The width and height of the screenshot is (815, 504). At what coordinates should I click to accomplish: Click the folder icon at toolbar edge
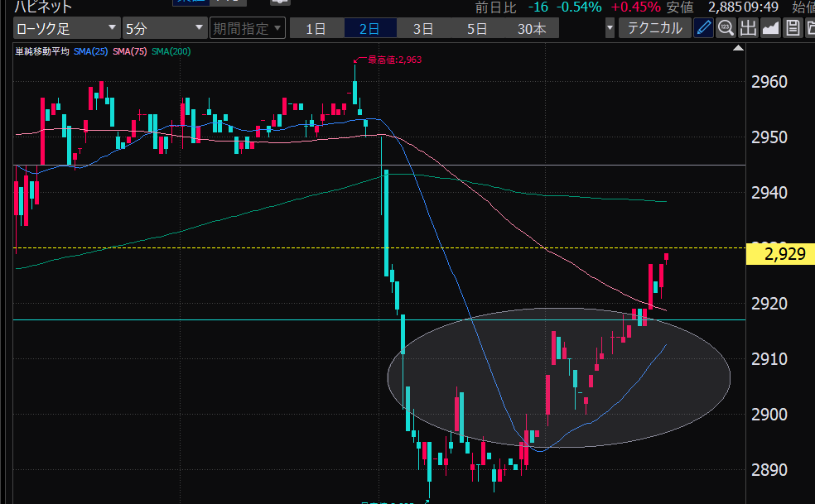point(809,28)
